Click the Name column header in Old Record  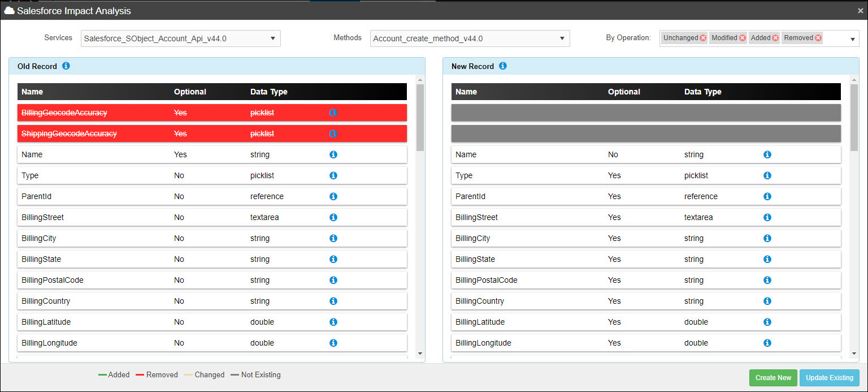coord(32,92)
